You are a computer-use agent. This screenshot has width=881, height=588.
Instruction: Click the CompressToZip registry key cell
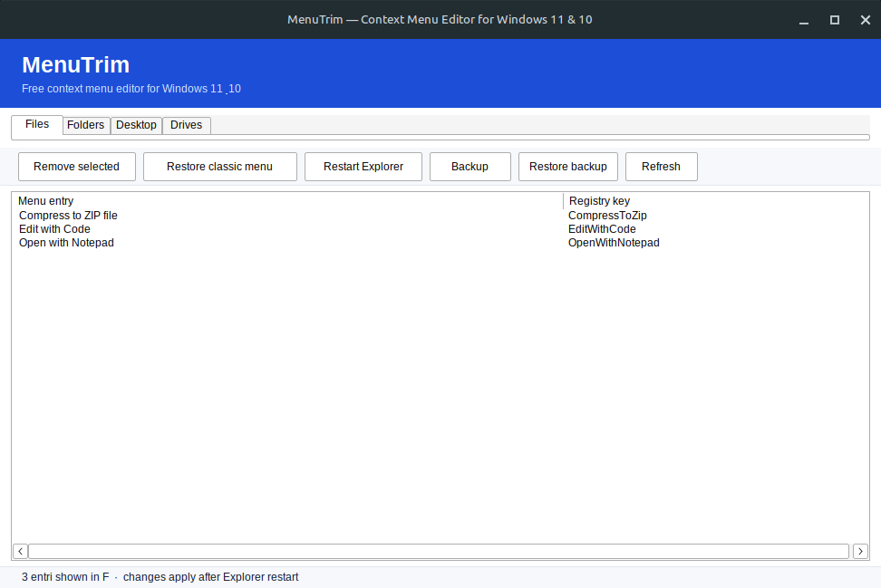click(x=607, y=216)
